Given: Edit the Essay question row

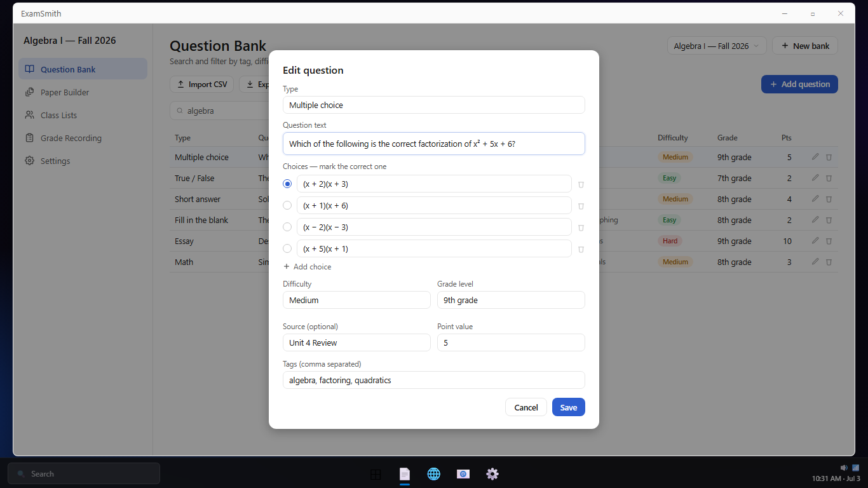Looking at the screenshot, I should [x=815, y=241].
